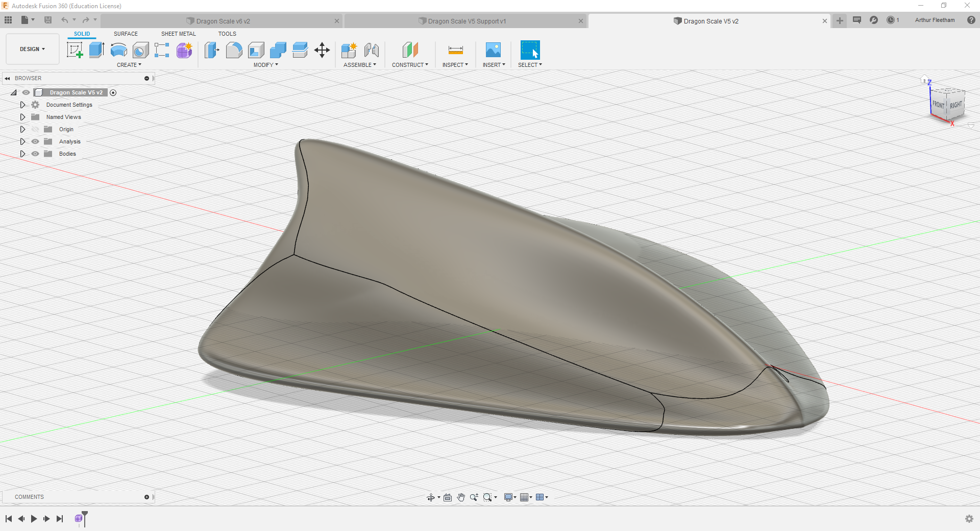The width and height of the screenshot is (980, 531).
Task: Switch to the SOLID tab
Action: point(82,34)
